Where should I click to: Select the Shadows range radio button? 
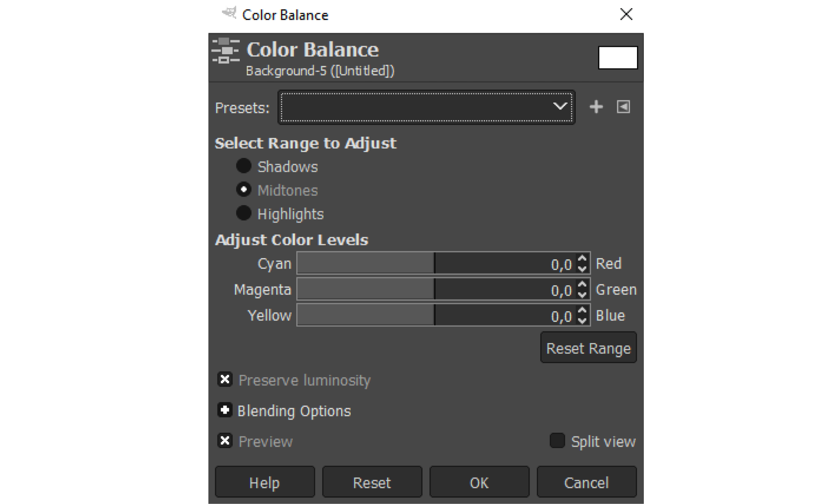(x=244, y=166)
